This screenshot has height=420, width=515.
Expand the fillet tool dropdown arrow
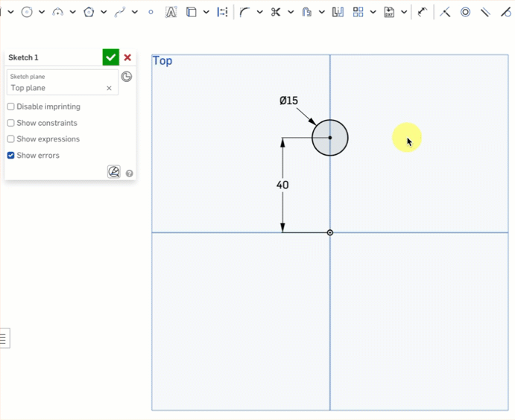pyautogui.click(x=260, y=12)
